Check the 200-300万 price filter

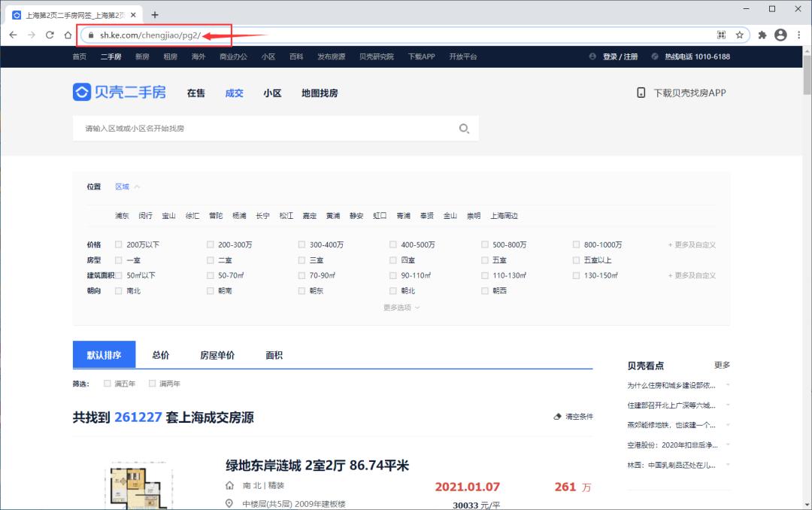pyautogui.click(x=211, y=244)
